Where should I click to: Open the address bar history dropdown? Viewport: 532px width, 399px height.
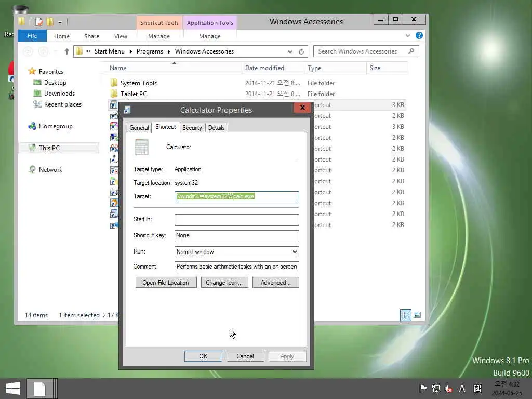click(x=290, y=51)
